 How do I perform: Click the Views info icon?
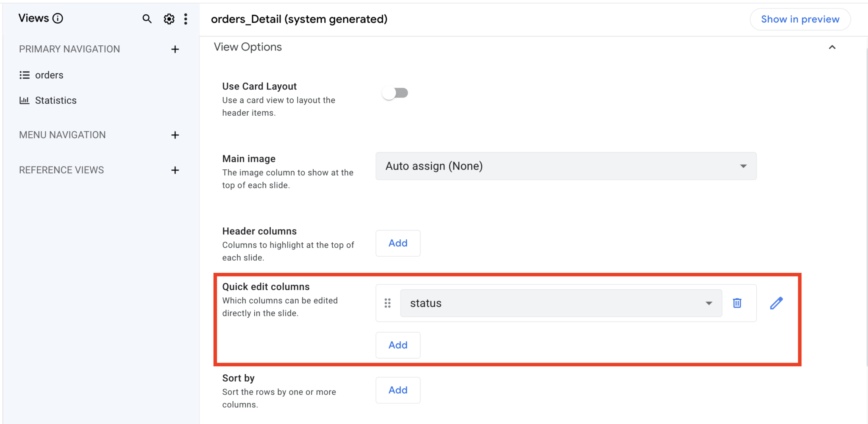58,18
